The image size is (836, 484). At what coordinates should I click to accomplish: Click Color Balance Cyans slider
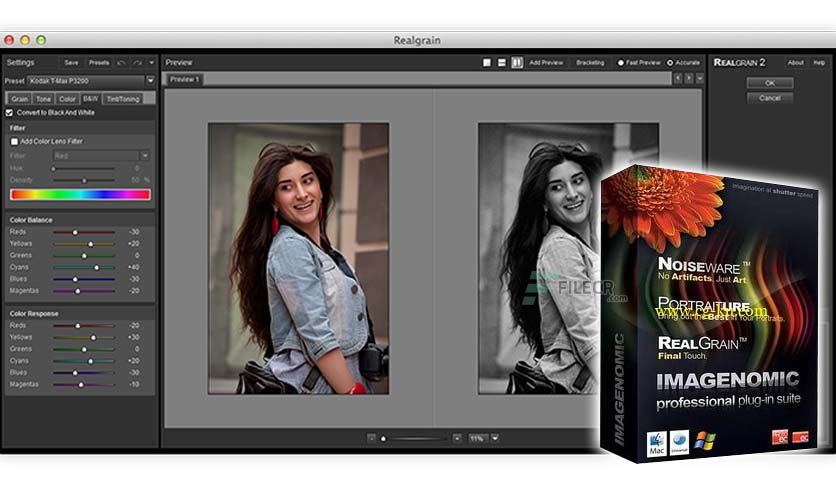coord(84,268)
